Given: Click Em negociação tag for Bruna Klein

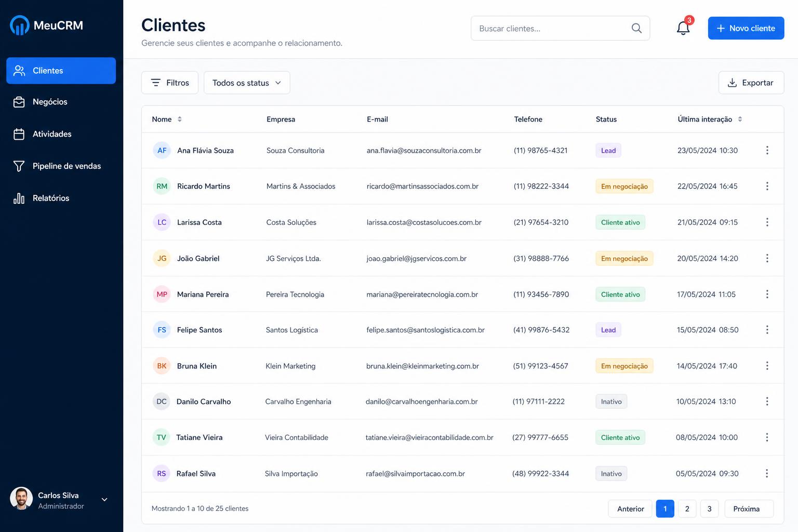Looking at the screenshot, I should tap(624, 366).
